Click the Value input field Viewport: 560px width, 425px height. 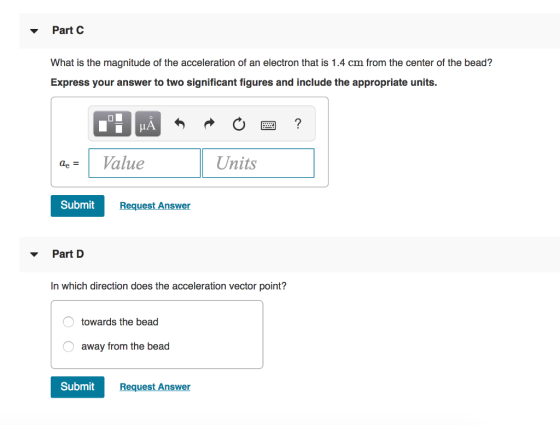coord(144,163)
